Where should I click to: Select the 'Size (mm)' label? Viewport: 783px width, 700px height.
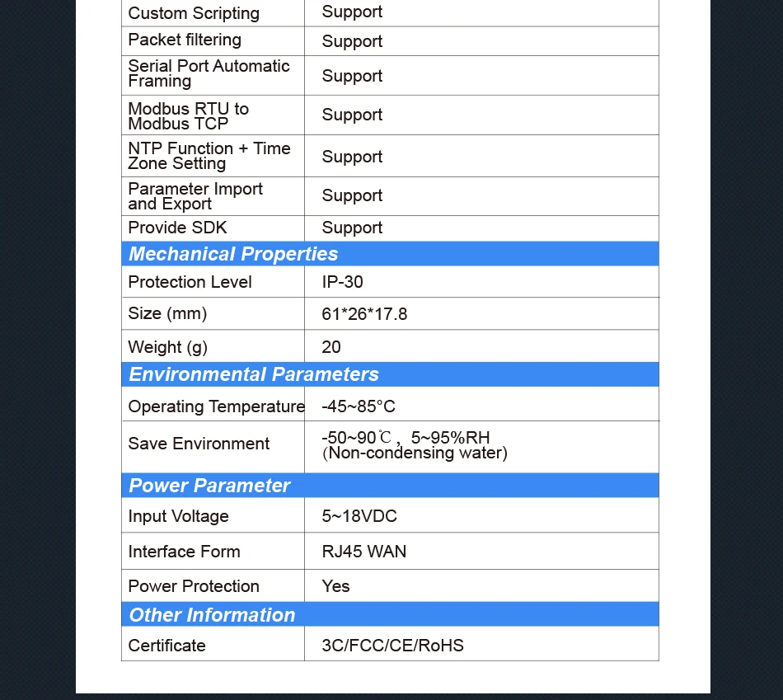[x=167, y=314]
